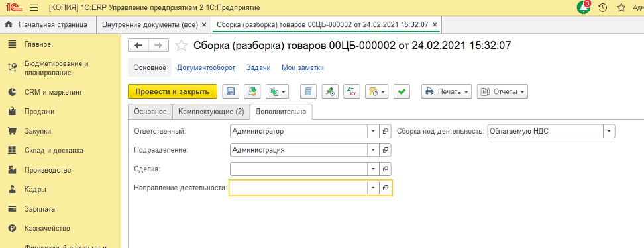Click the Провести и закрыть button

[x=172, y=92]
